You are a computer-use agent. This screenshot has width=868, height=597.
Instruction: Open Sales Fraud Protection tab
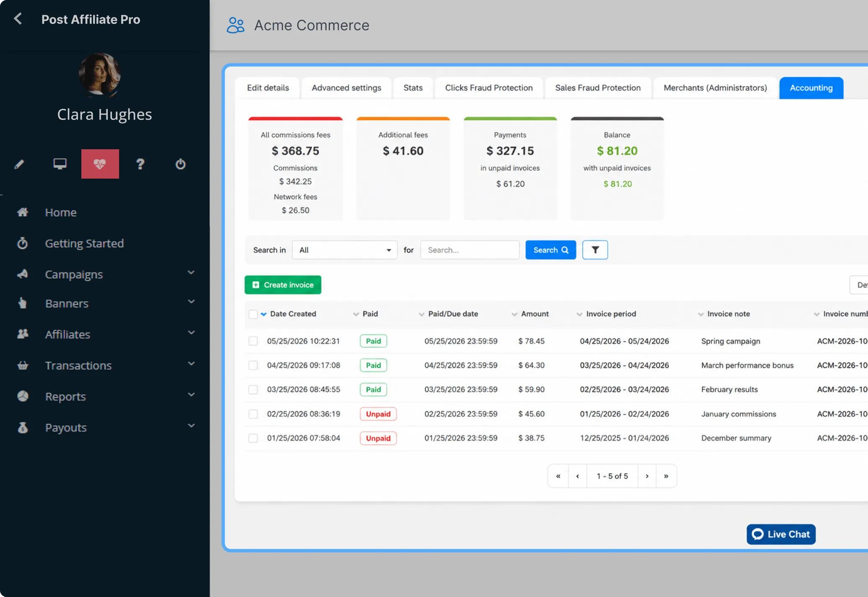click(598, 88)
